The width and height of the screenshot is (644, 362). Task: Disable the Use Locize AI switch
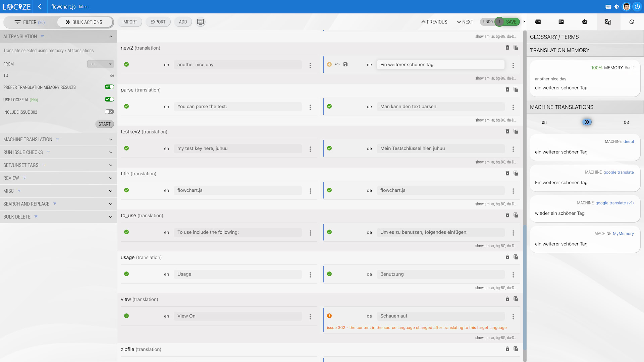point(109,100)
